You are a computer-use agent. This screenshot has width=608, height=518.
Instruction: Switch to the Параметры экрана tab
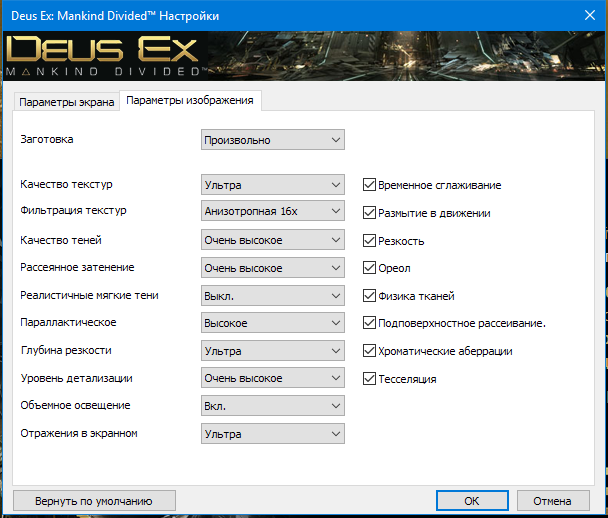tap(66, 102)
